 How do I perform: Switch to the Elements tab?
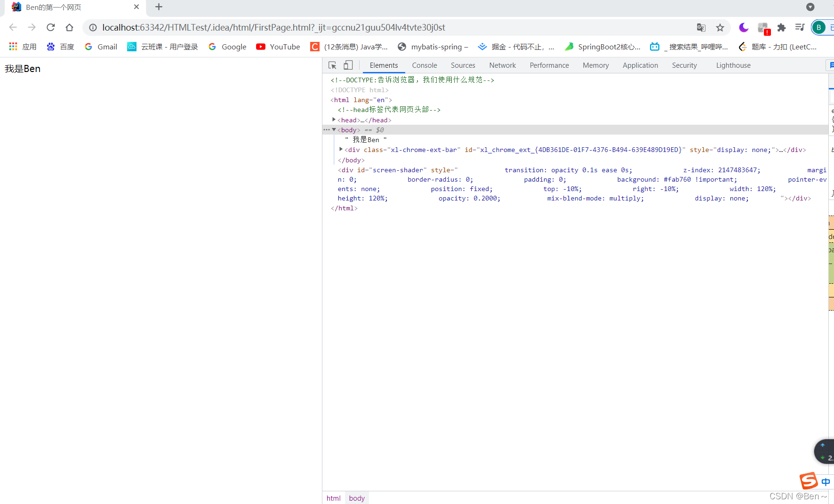point(384,65)
